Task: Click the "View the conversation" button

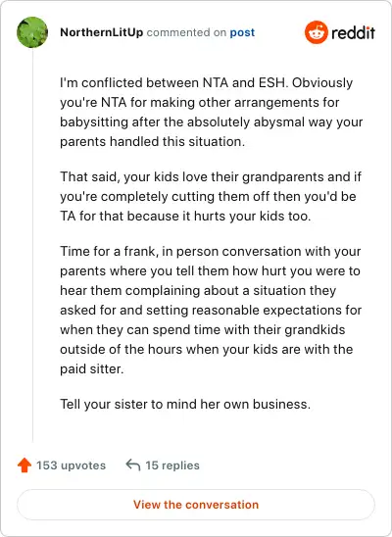Action: (196, 505)
